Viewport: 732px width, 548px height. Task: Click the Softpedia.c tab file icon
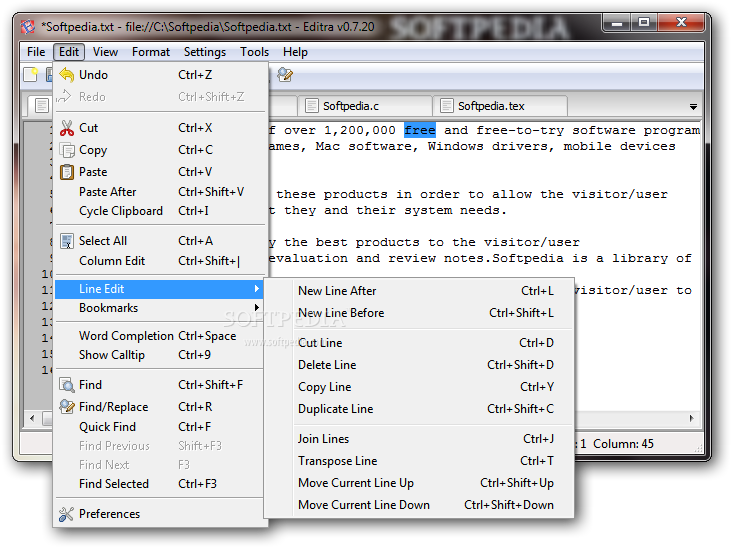coord(311,106)
